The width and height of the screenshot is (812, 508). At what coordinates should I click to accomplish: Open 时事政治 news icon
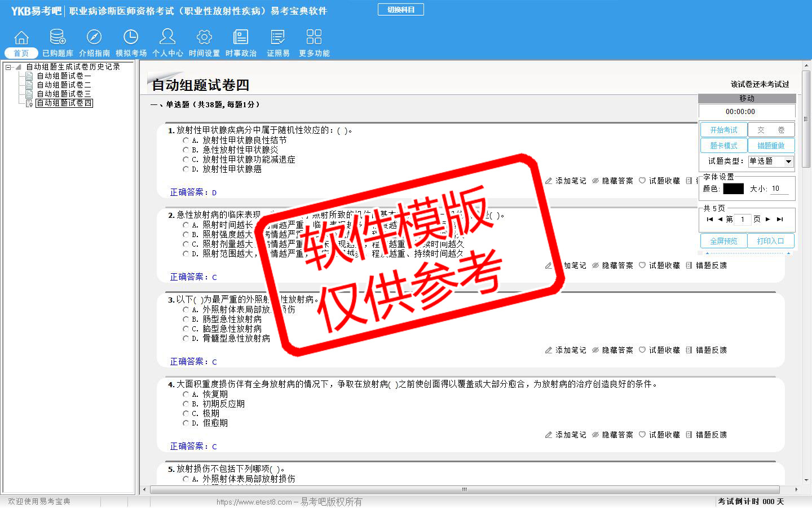tap(241, 37)
